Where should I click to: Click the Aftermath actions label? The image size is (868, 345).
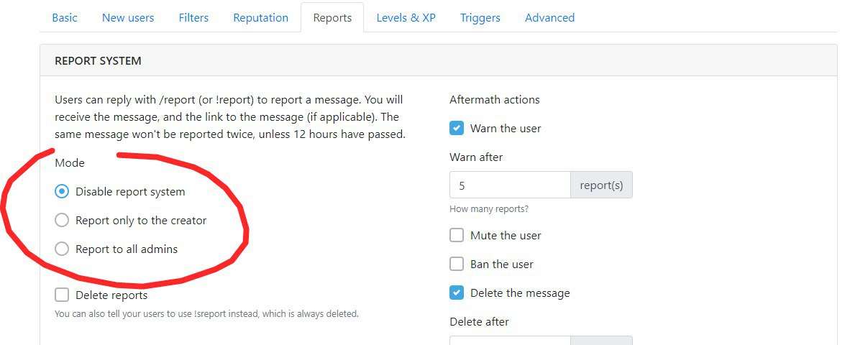pos(494,99)
